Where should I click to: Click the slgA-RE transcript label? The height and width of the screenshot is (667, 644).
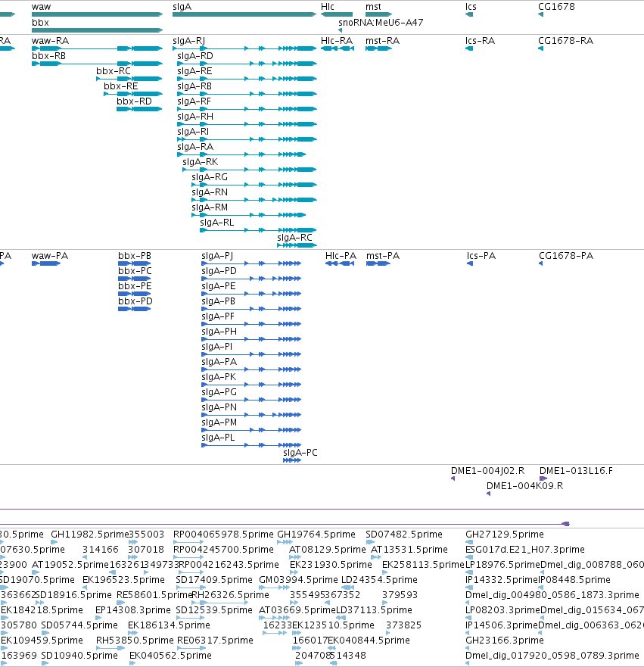194,71
